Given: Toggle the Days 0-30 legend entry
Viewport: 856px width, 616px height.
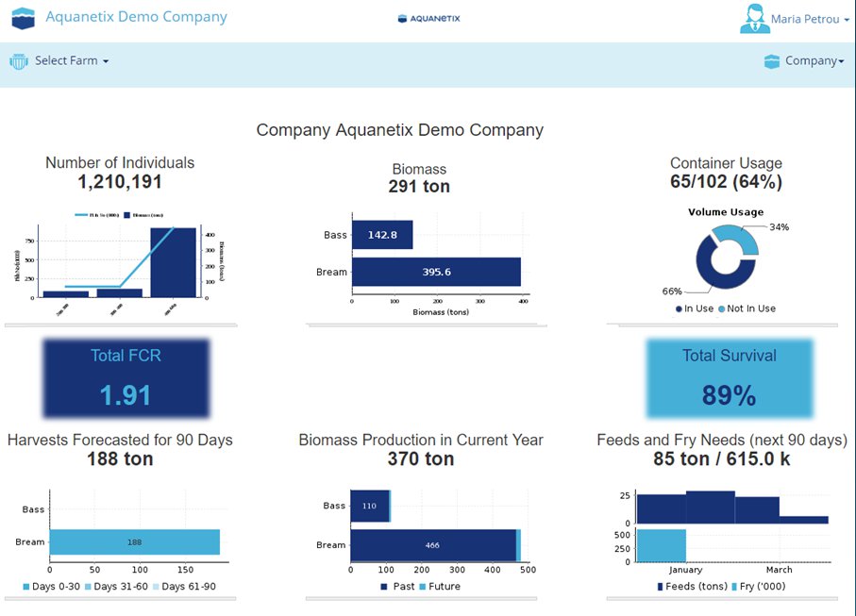Looking at the screenshot, I should (51, 587).
